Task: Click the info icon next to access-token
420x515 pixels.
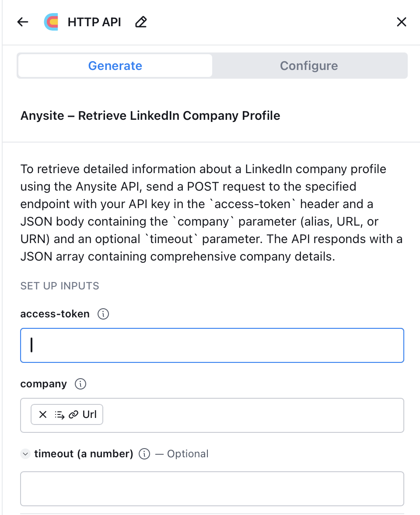Action: coord(103,313)
